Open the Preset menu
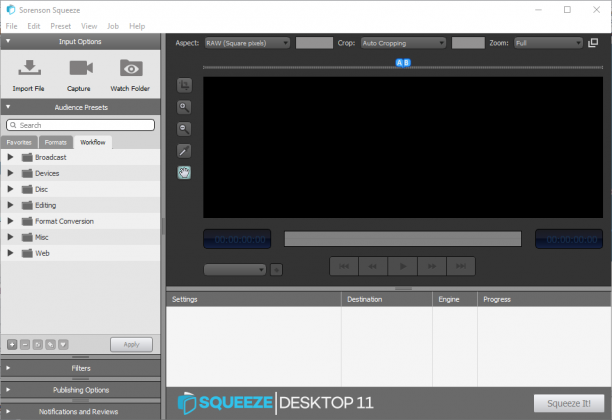The width and height of the screenshot is (612, 420). tap(60, 26)
